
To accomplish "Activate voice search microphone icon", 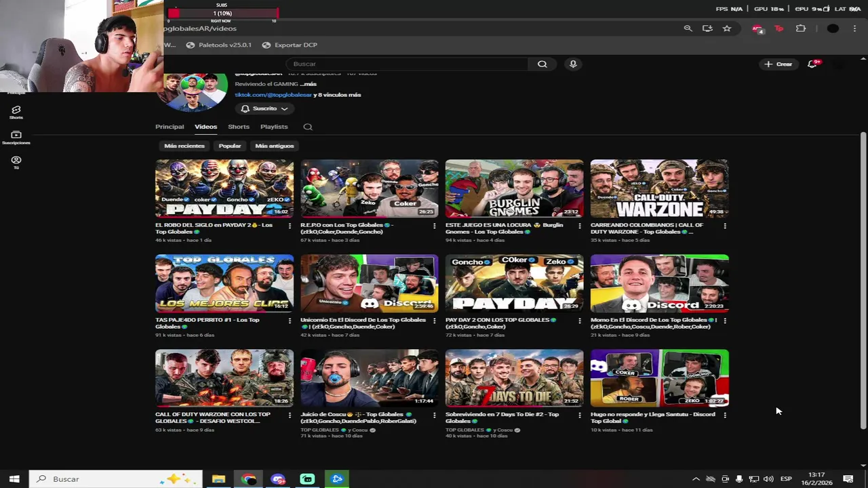I will click(573, 64).
